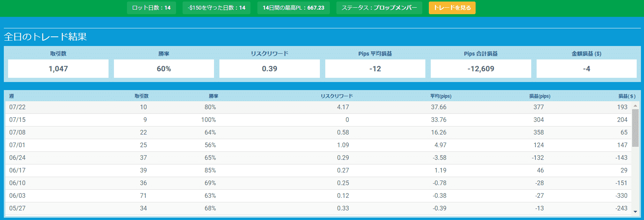Select the 05/27 week row
Image resolution: width=644 pixels, height=220 pixels.
point(318,209)
